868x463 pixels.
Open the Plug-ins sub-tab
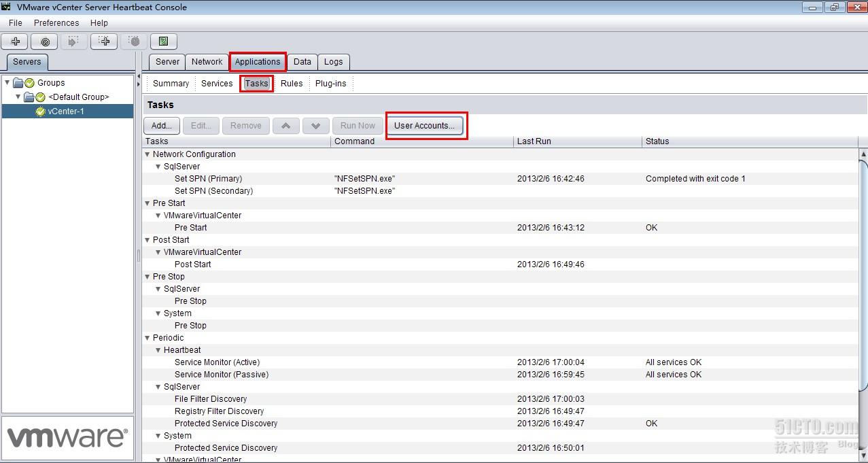[x=330, y=84]
